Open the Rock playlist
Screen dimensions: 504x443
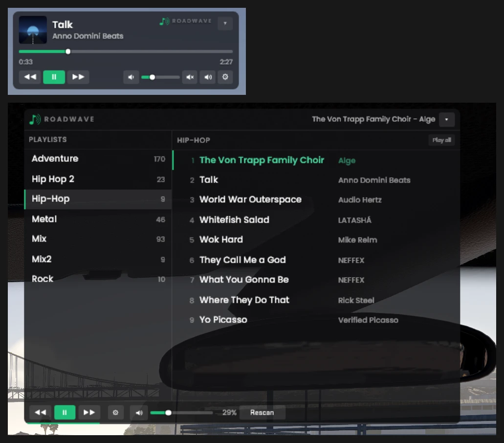point(98,279)
